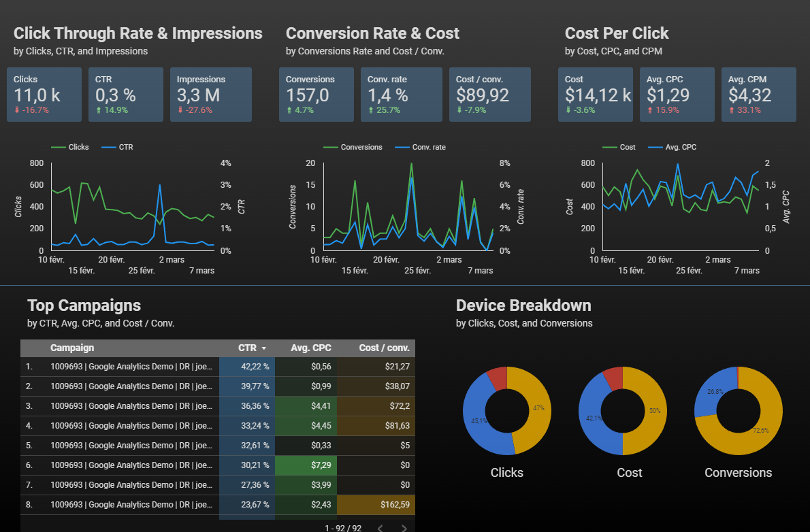Select campaign row 3 with CTR 36,36 %

pyautogui.click(x=218, y=406)
